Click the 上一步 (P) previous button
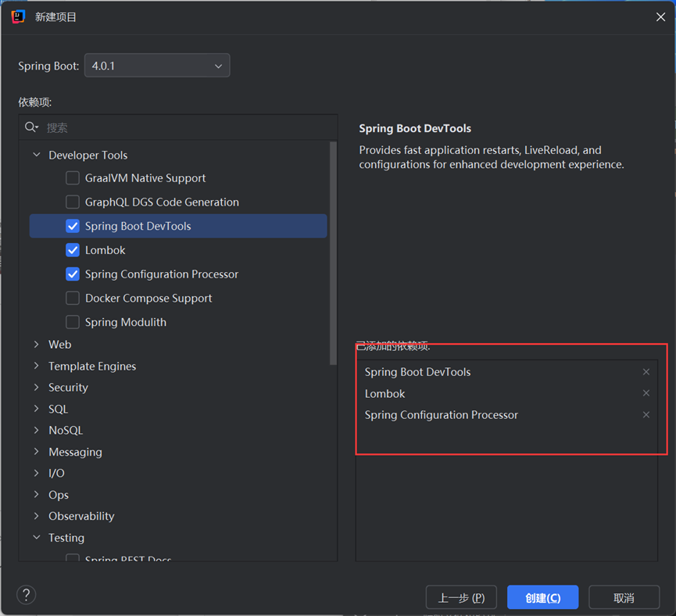676x616 pixels. [x=461, y=597]
